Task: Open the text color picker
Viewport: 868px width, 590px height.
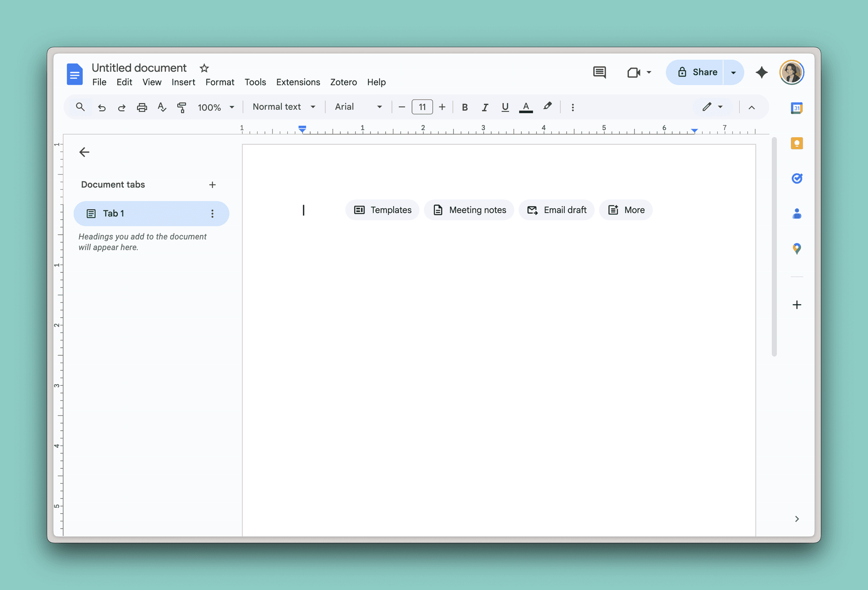Action: [526, 107]
